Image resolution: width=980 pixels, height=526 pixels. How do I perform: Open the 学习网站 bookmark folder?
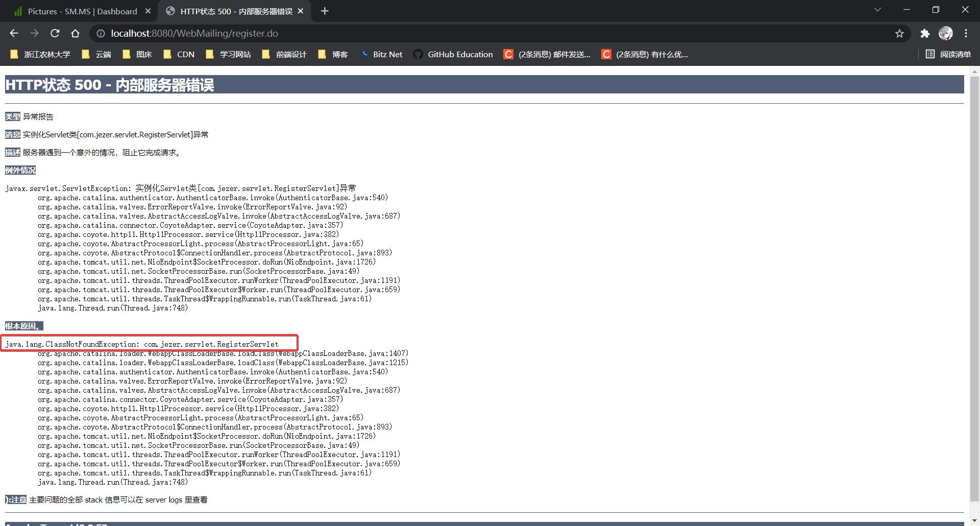(x=228, y=54)
